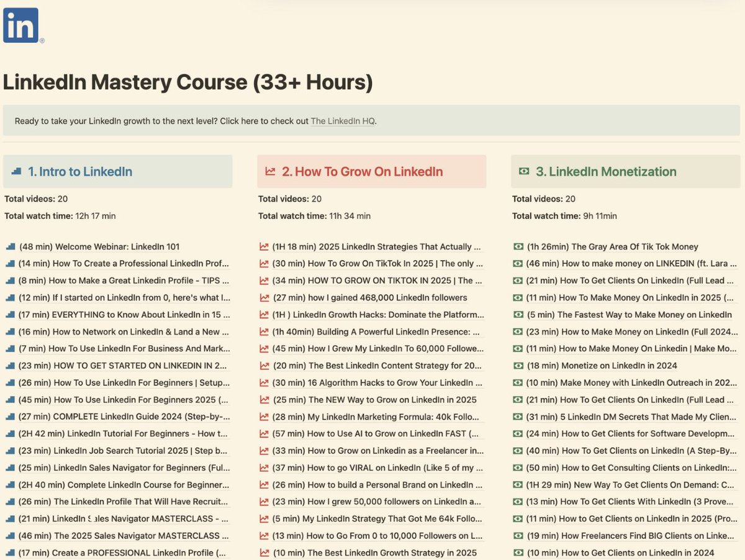This screenshot has height=560, width=745.
Task: Click the money icon beside LinkedIn Monetization heading
Action: [x=524, y=171]
